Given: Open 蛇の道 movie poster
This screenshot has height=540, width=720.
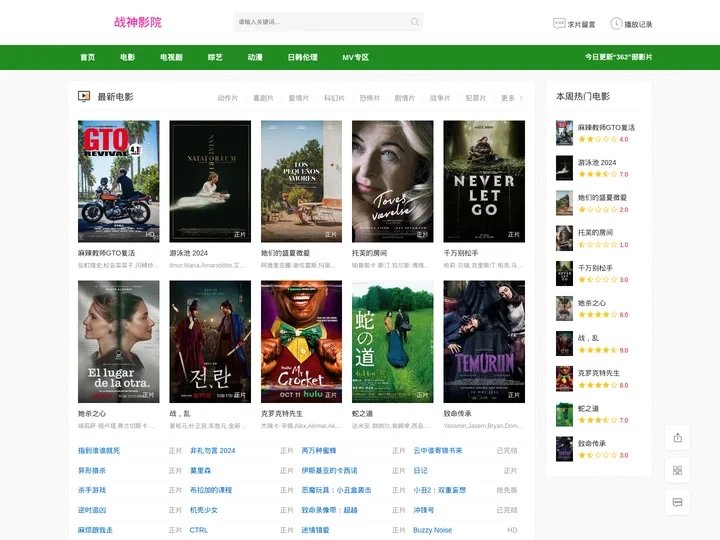Looking at the screenshot, I should tap(393, 342).
